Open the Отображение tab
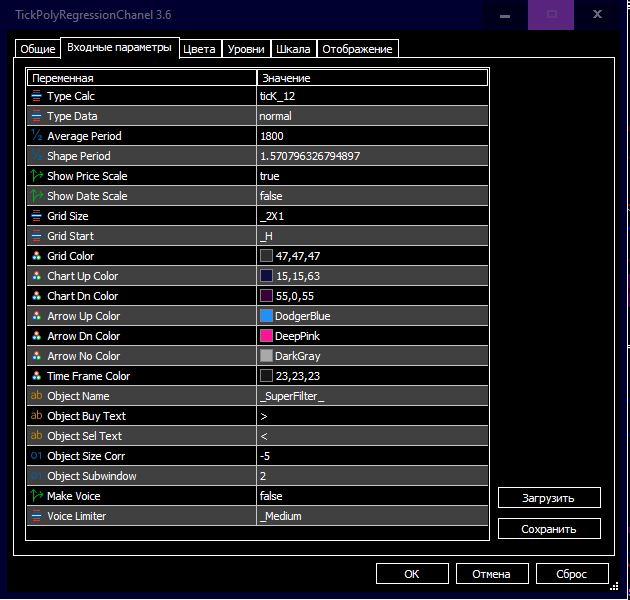The height and width of the screenshot is (600, 630). 357,49
